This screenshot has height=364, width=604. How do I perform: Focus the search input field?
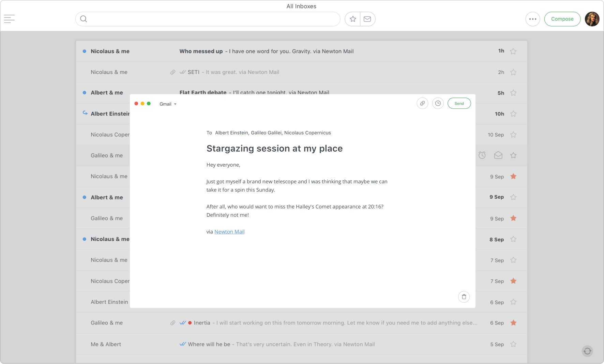(x=208, y=19)
